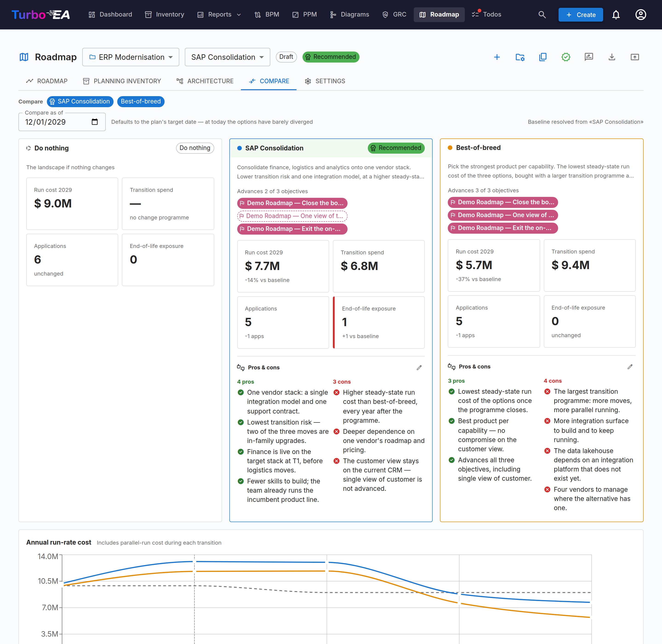Toggle Best-of-breed compare chip

click(x=141, y=101)
